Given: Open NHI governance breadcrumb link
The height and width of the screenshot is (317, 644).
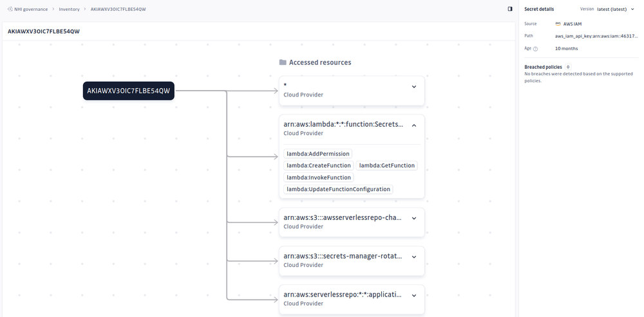Looking at the screenshot, I should (x=32, y=10).
